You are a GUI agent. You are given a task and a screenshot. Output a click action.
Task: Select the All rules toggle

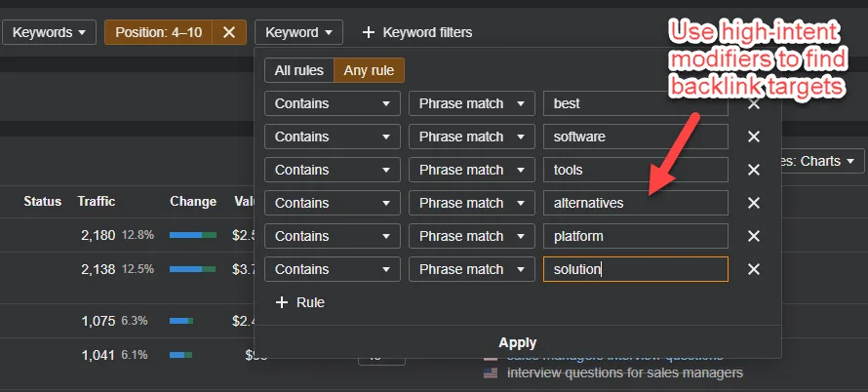(299, 70)
